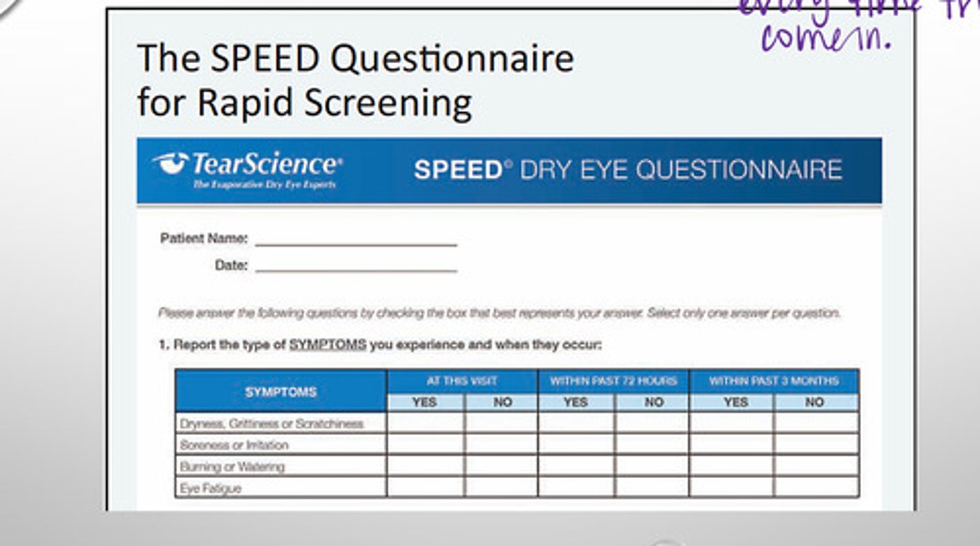980x546 pixels.
Task: Click the purple handwritten note 'come in'
Action: (x=826, y=37)
